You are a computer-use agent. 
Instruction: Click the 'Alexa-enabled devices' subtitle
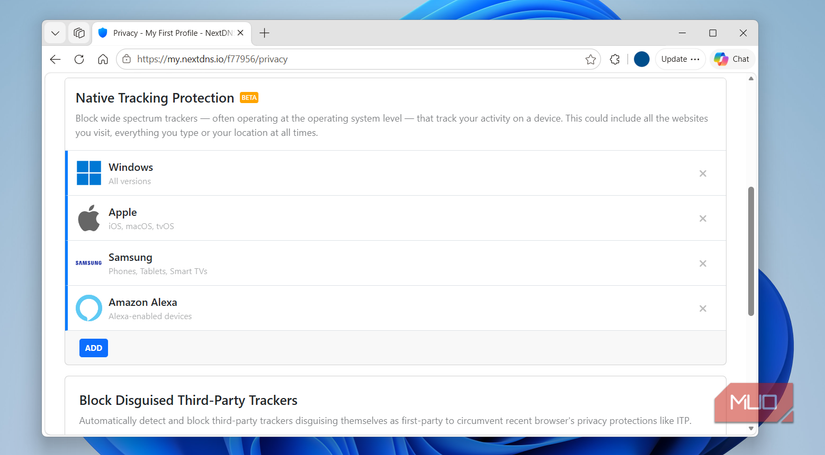[x=150, y=317]
